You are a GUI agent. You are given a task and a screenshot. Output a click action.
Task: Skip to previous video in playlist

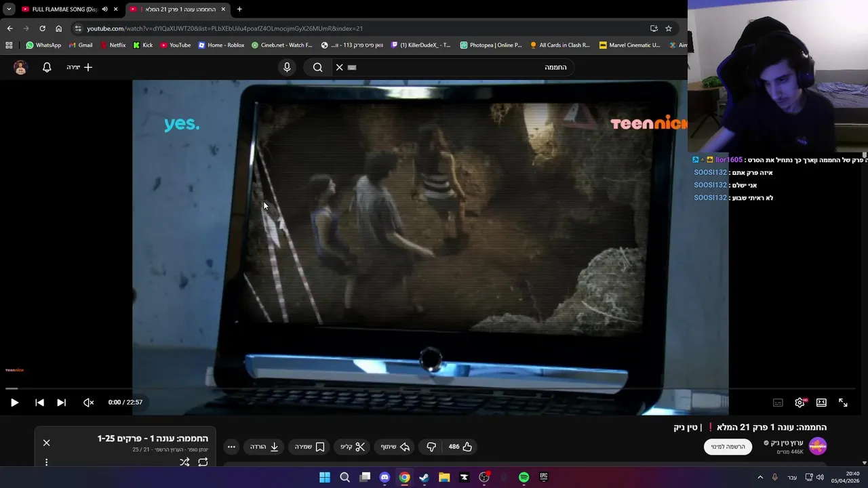coord(39,403)
